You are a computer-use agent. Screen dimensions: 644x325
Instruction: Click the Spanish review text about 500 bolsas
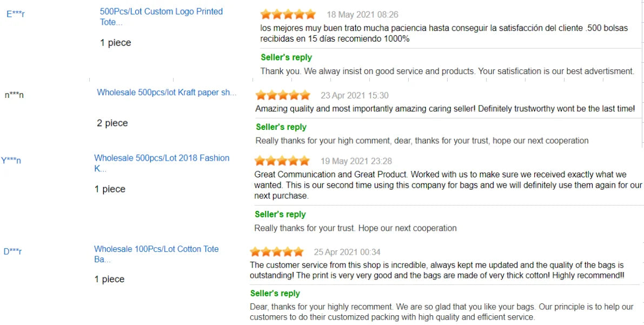click(x=443, y=34)
